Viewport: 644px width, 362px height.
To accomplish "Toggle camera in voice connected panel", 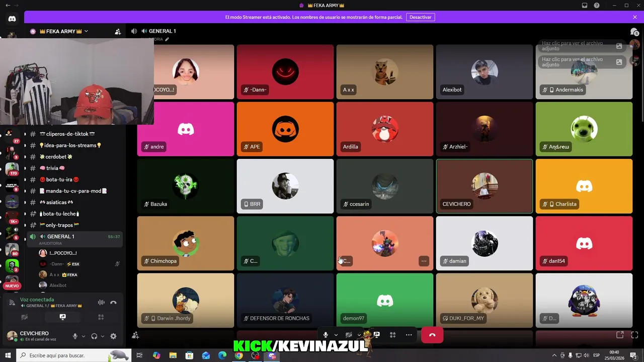I will coord(24,317).
